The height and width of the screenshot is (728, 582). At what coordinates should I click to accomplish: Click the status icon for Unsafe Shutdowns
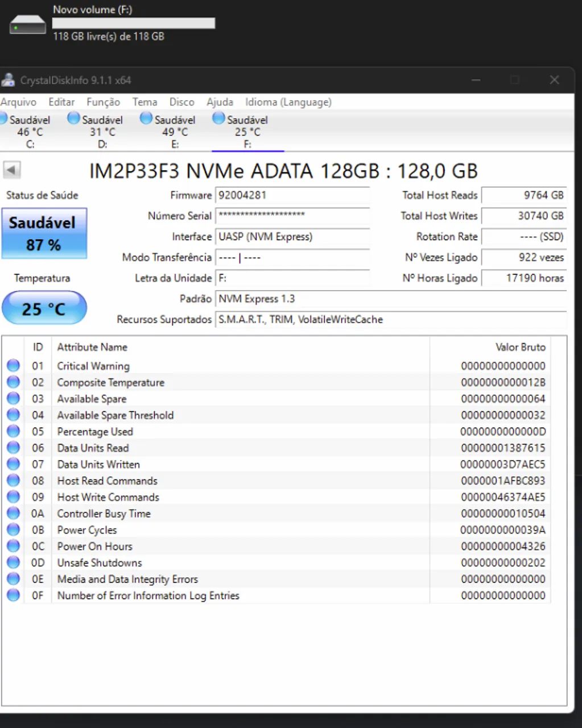[13, 562]
